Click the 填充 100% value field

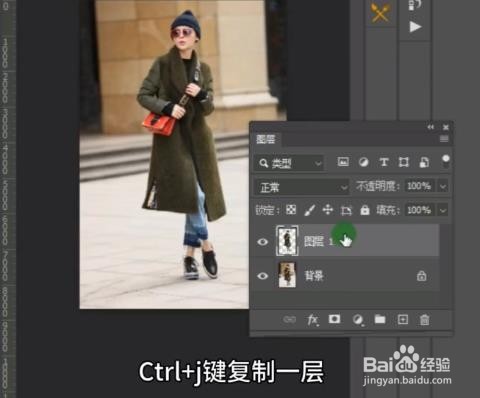pos(419,210)
